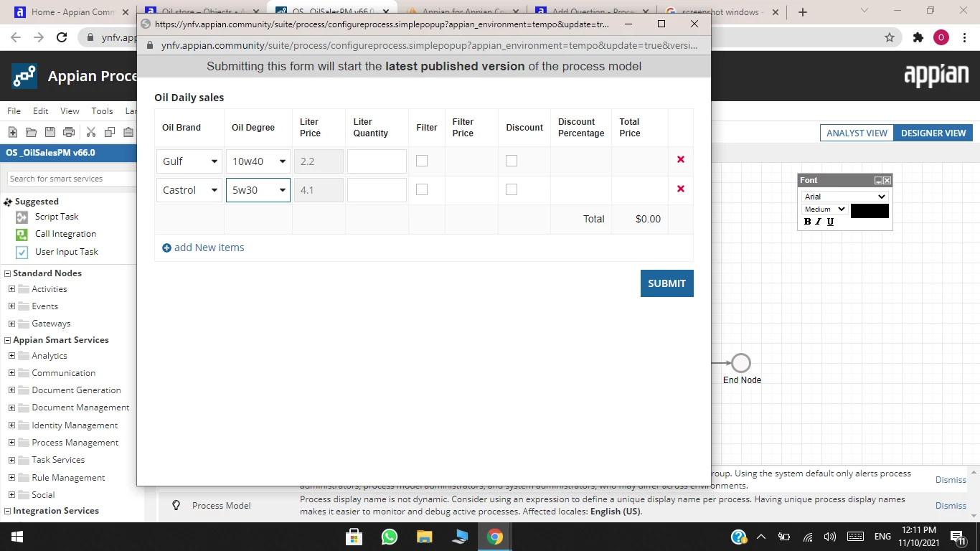980x551 pixels.
Task: Toggle bold in the Font panel
Action: (x=807, y=222)
